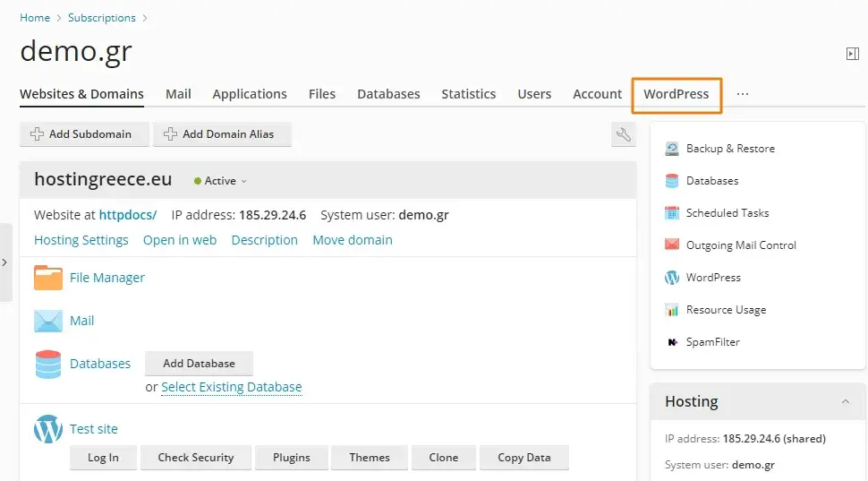Click the WordPress logo next to Test site
Image resolution: width=868 pixels, height=481 pixels.
pyautogui.click(x=48, y=429)
